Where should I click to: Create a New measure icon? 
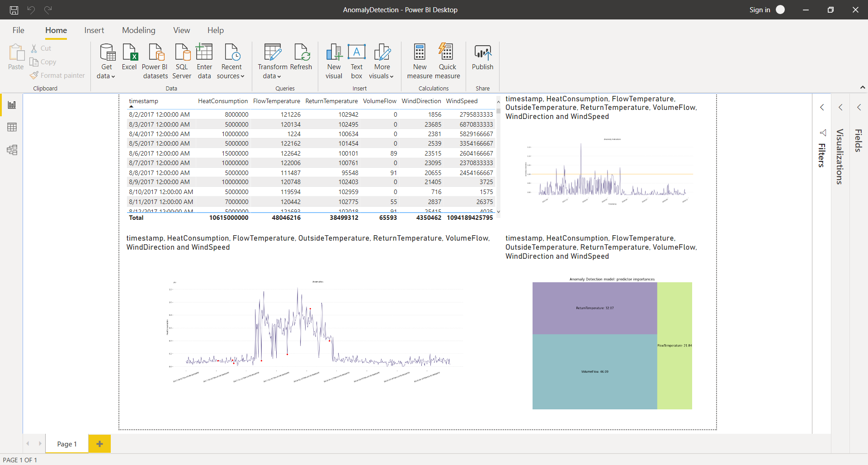point(420,52)
